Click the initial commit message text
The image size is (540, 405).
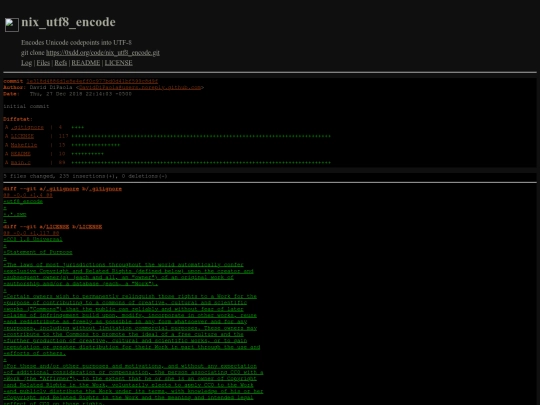click(x=26, y=106)
